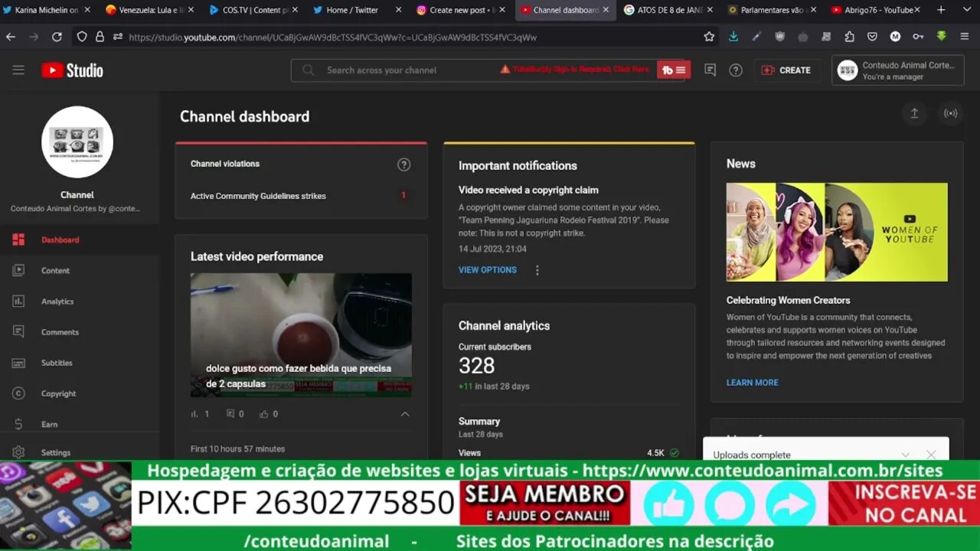Switch to Parlamentares vão tab
980x551 pixels.
coord(770,10)
